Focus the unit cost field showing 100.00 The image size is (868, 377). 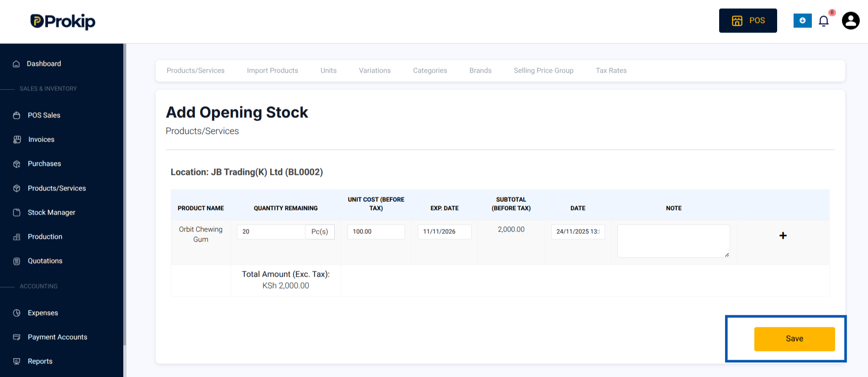[x=376, y=231]
